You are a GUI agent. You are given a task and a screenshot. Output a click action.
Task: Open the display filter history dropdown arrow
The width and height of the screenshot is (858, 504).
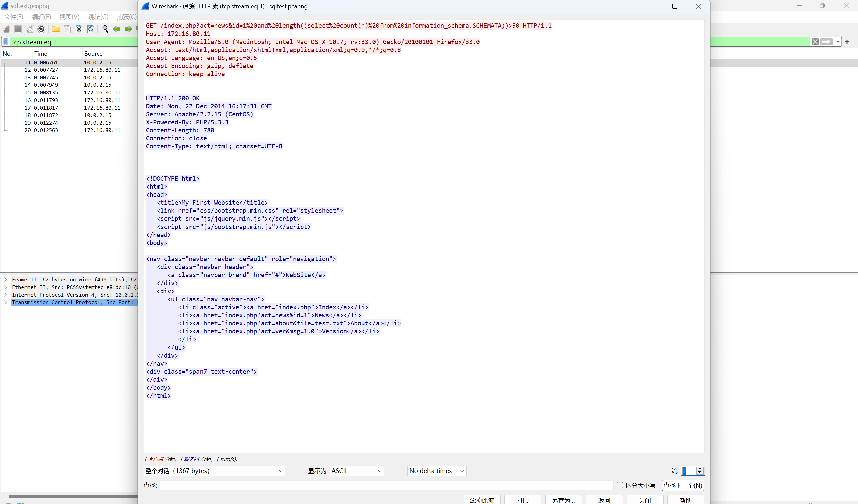click(x=838, y=42)
